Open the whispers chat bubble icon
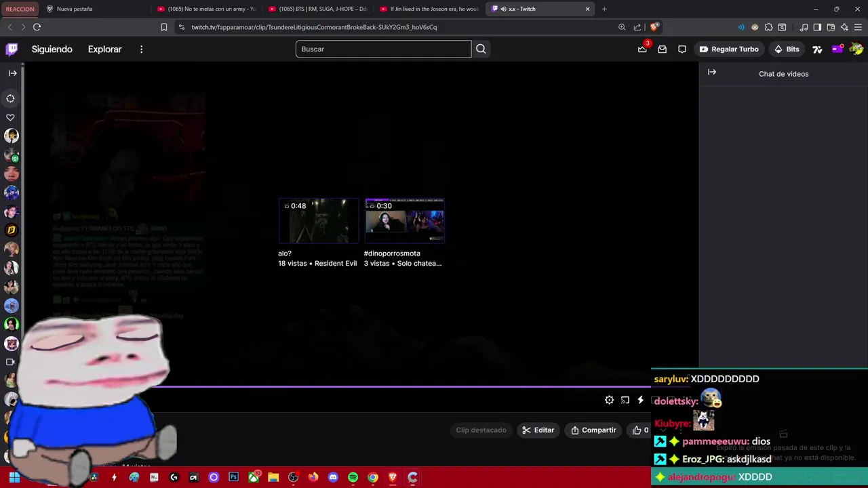The image size is (868, 488). pyautogui.click(x=682, y=49)
